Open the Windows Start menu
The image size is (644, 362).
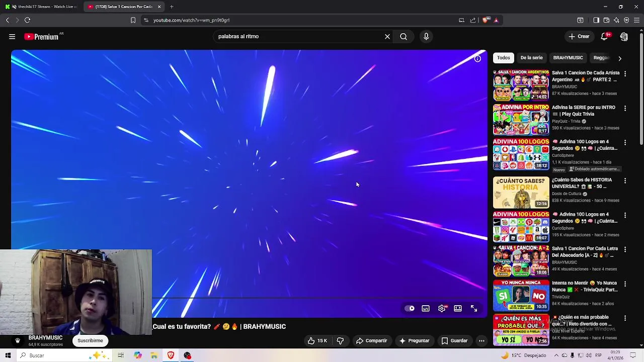click(x=8, y=355)
